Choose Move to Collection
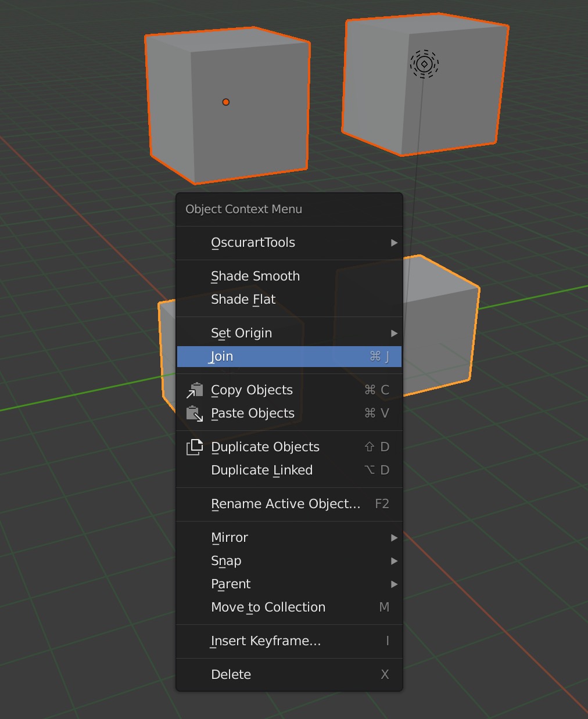The height and width of the screenshot is (719, 588). 289,607
